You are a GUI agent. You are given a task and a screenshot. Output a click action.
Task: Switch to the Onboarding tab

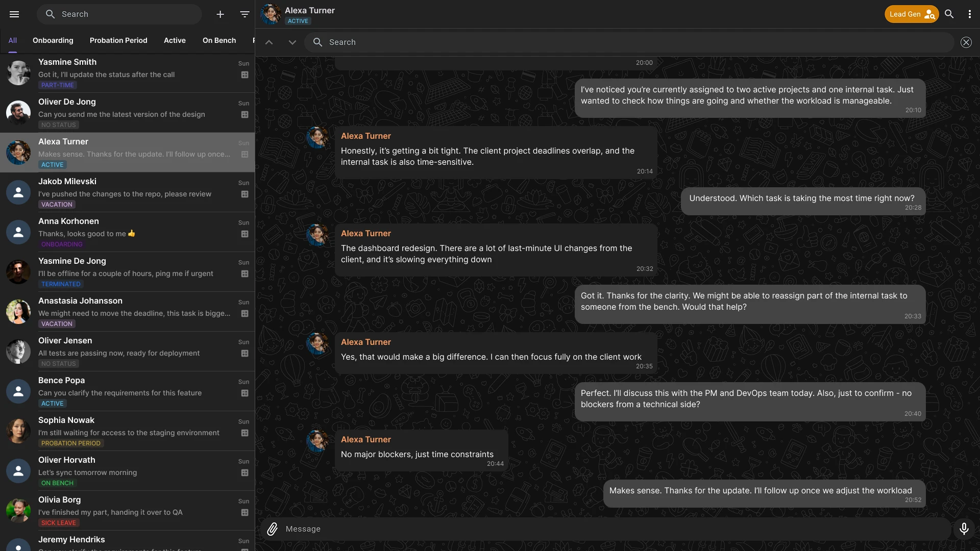click(x=53, y=40)
